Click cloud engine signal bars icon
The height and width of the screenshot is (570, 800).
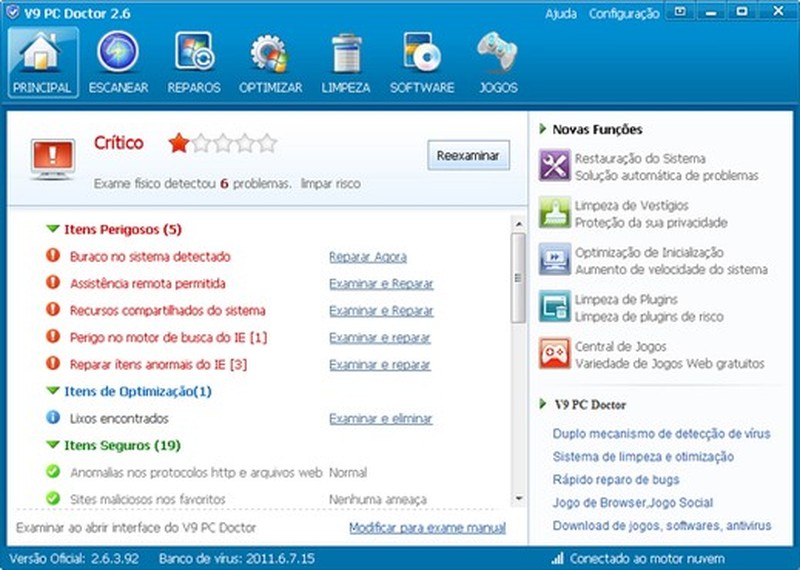pyautogui.click(x=558, y=558)
